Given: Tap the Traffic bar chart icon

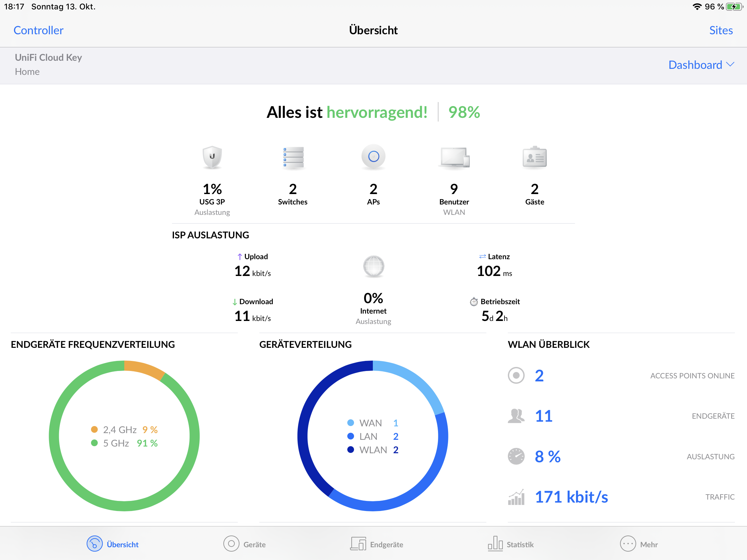Looking at the screenshot, I should tap(516, 497).
